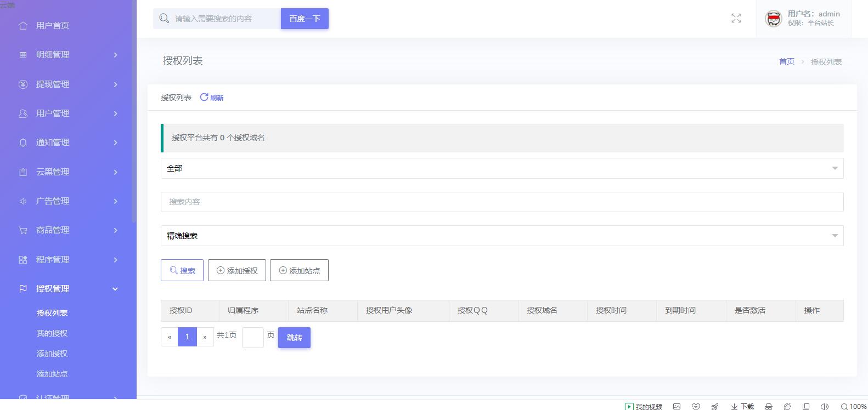Expand the 提现管理 sidebar menu
Image resolution: width=868 pixels, height=410 pixels.
(x=67, y=84)
